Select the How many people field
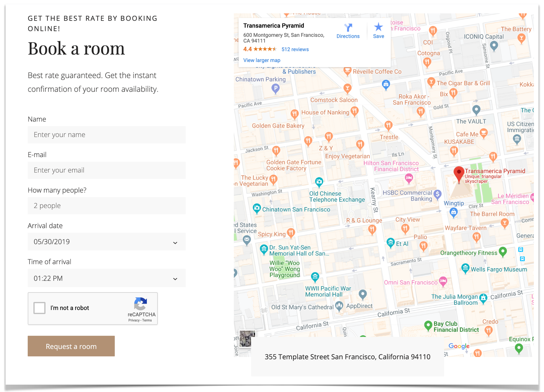The width and height of the screenshot is (544, 392). coord(107,205)
